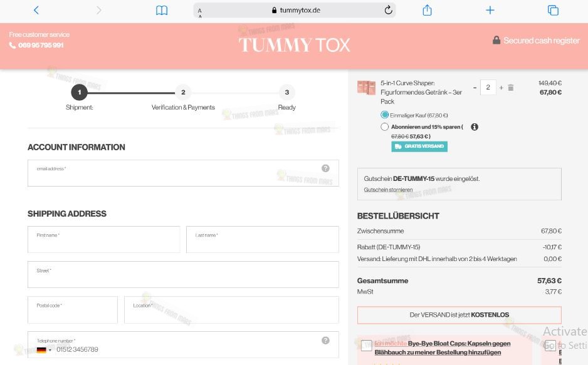Click the Last name field
This screenshot has height=365, width=588.
pyautogui.click(x=263, y=240)
